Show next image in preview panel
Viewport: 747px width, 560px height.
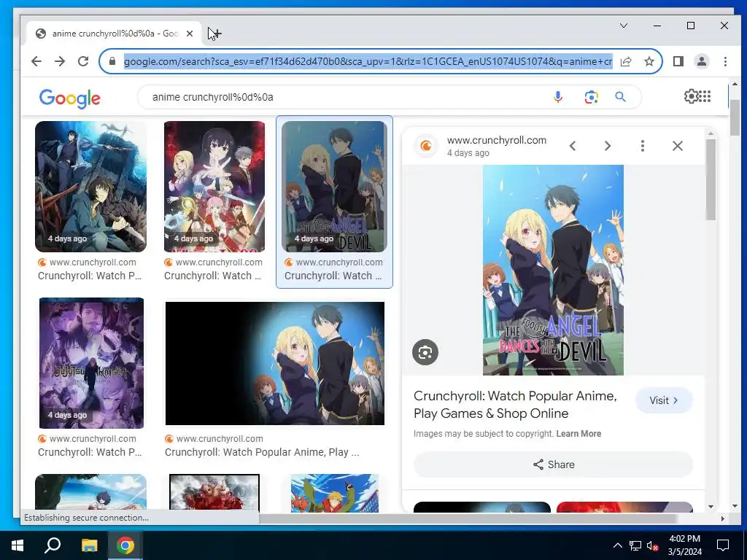[608, 146]
